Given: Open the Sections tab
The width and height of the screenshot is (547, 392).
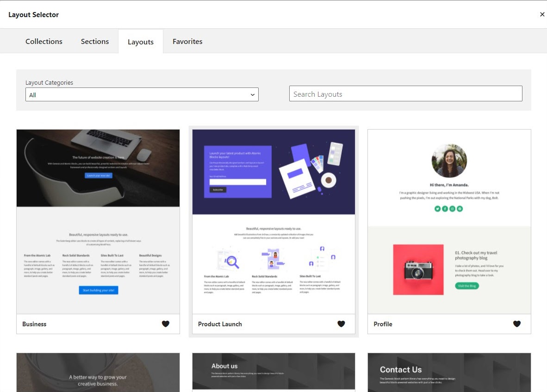Looking at the screenshot, I should click(x=95, y=41).
